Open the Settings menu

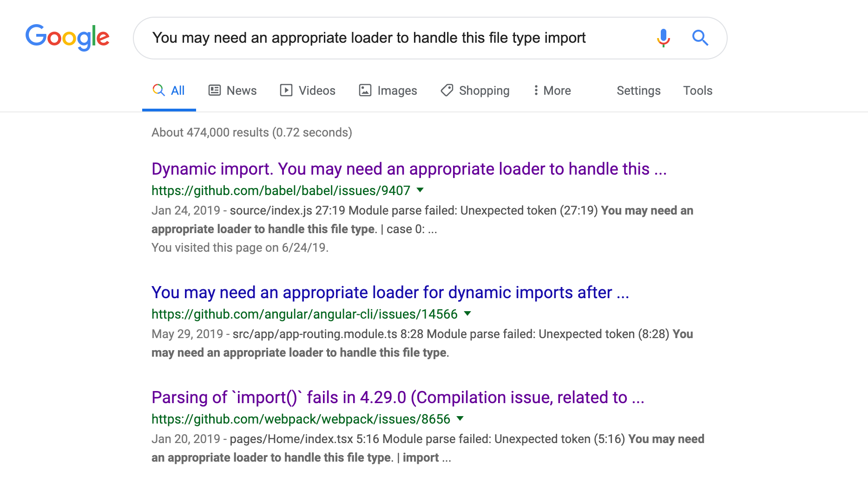click(x=638, y=91)
